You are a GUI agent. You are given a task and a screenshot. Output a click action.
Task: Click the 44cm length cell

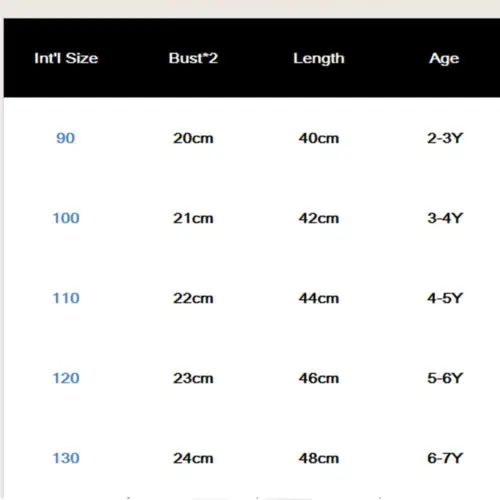click(319, 298)
